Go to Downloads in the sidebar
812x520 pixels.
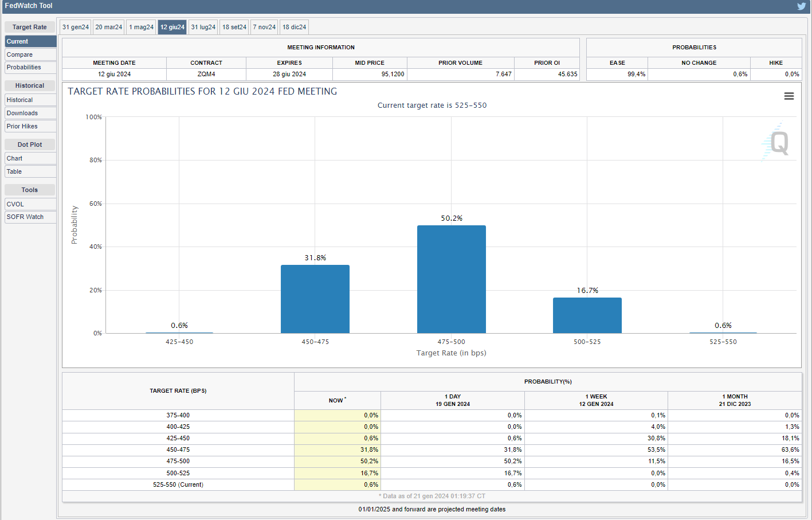(30, 113)
